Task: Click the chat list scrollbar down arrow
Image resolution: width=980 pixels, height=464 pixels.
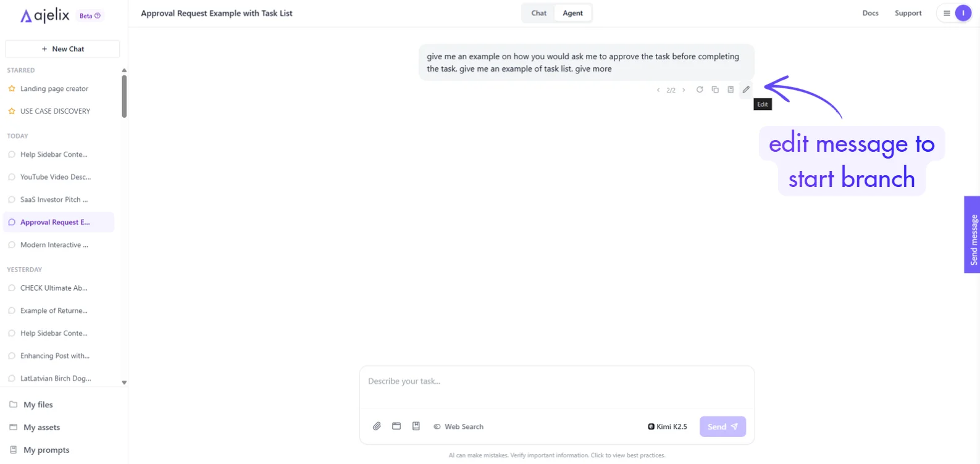Action: coord(124,383)
